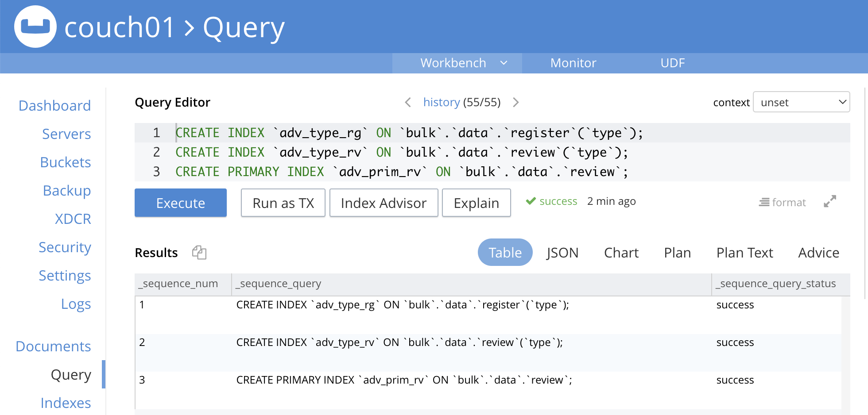Click row 2 in the results table
868x415 pixels.
coord(399,342)
